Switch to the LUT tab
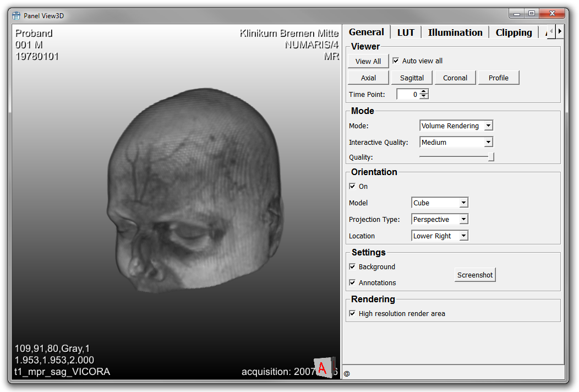Image resolution: width=579 pixels, height=392 pixels. pos(406,32)
